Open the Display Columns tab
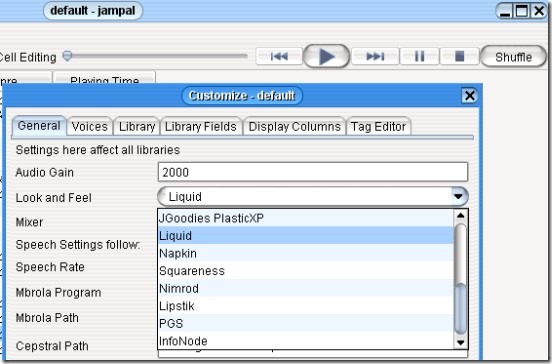This screenshot has height=364, width=552. (x=295, y=126)
